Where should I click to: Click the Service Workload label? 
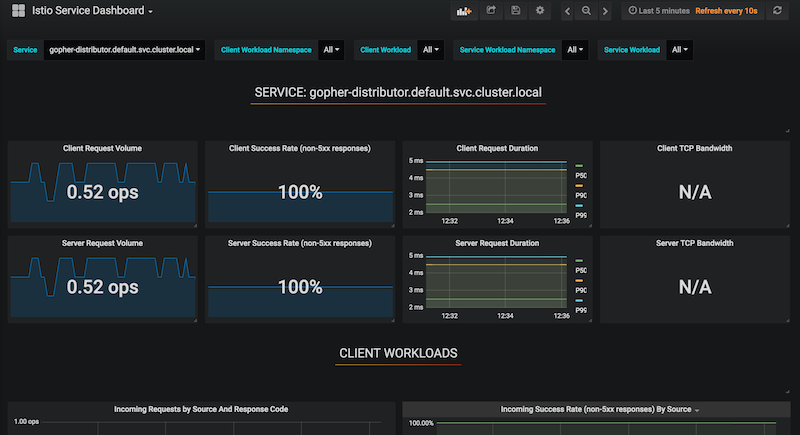632,50
